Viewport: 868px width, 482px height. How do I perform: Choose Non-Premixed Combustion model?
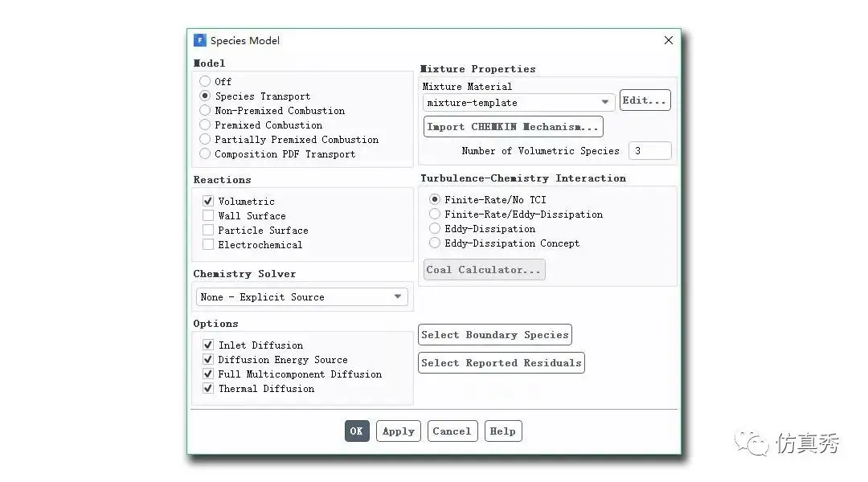[x=205, y=110]
